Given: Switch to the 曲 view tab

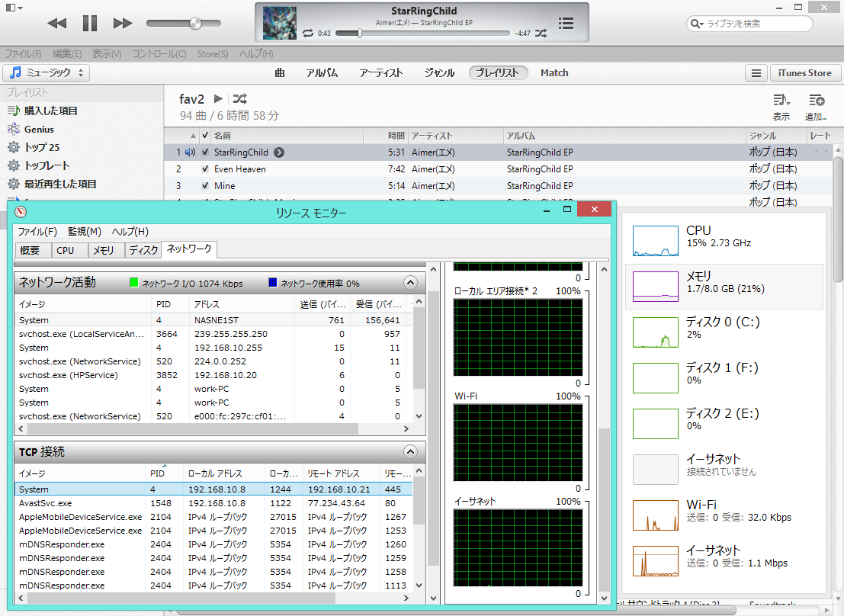Looking at the screenshot, I should coord(279,72).
